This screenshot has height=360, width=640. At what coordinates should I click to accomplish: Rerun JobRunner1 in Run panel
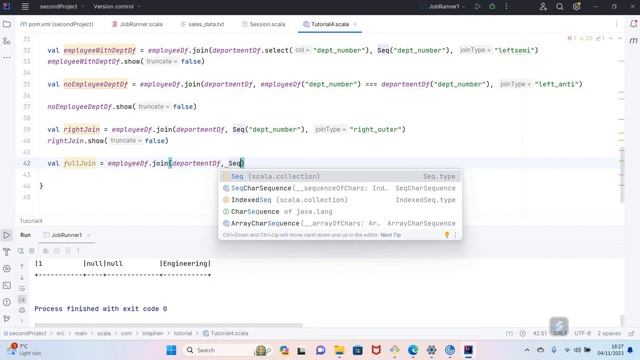[x=20, y=251]
